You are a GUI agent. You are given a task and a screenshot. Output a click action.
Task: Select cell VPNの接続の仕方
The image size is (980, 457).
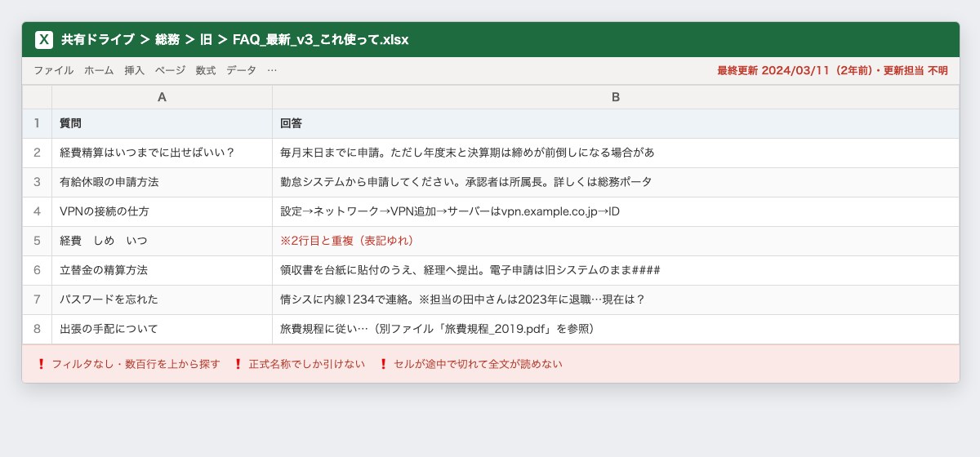click(x=162, y=211)
